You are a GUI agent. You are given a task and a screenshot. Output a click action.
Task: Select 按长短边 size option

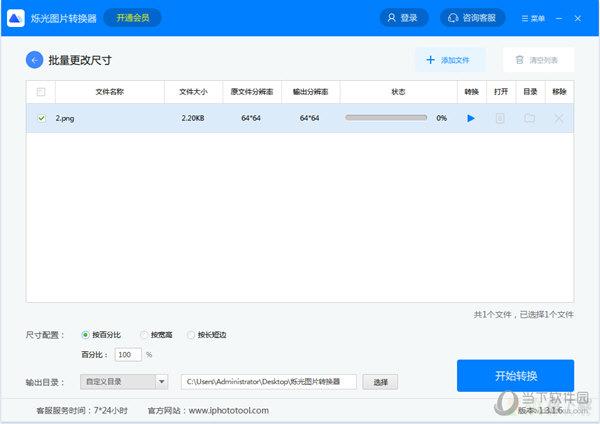[x=207, y=335]
